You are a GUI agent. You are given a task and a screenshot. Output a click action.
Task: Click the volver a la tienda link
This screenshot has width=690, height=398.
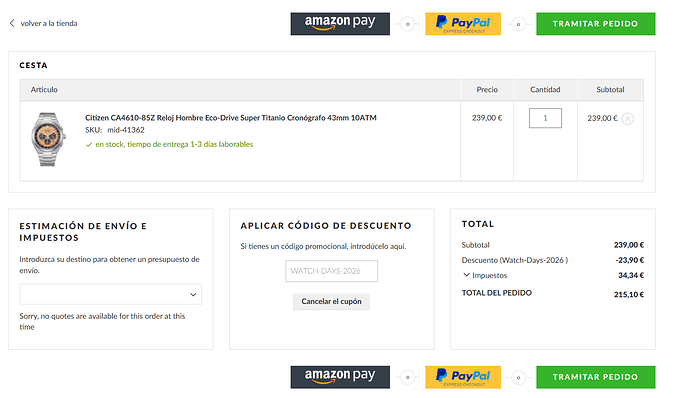click(49, 23)
